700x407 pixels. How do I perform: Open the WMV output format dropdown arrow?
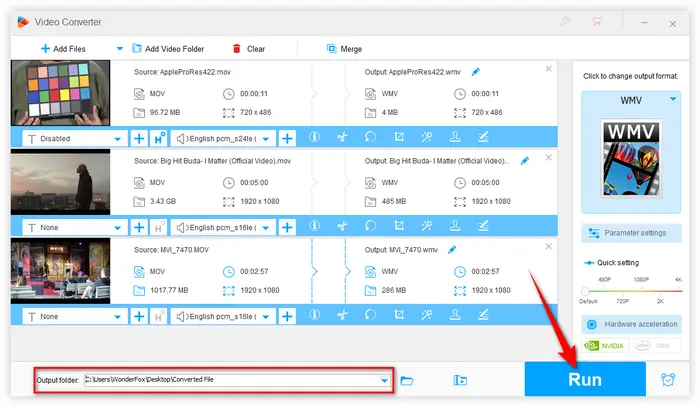tap(673, 99)
